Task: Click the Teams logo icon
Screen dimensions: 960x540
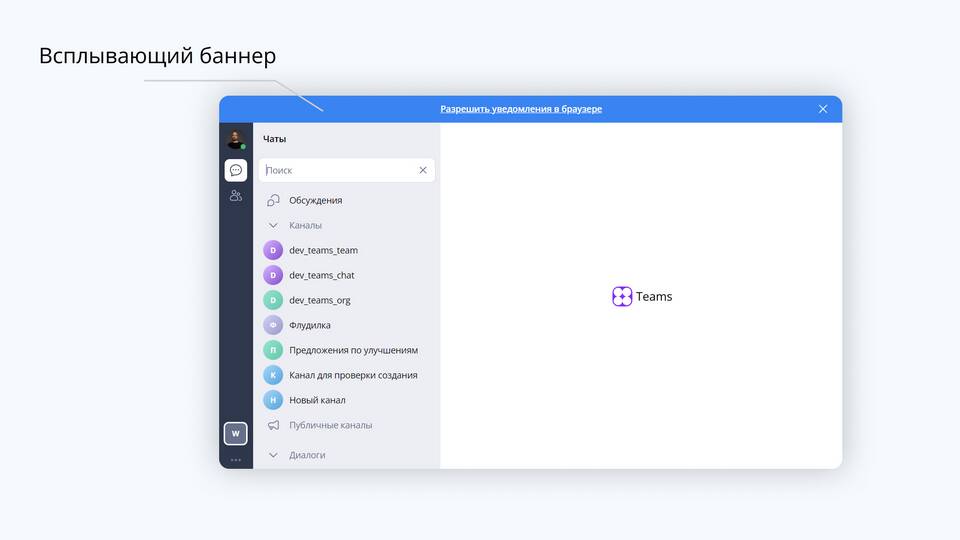Action: pyautogui.click(x=622, y=296)
